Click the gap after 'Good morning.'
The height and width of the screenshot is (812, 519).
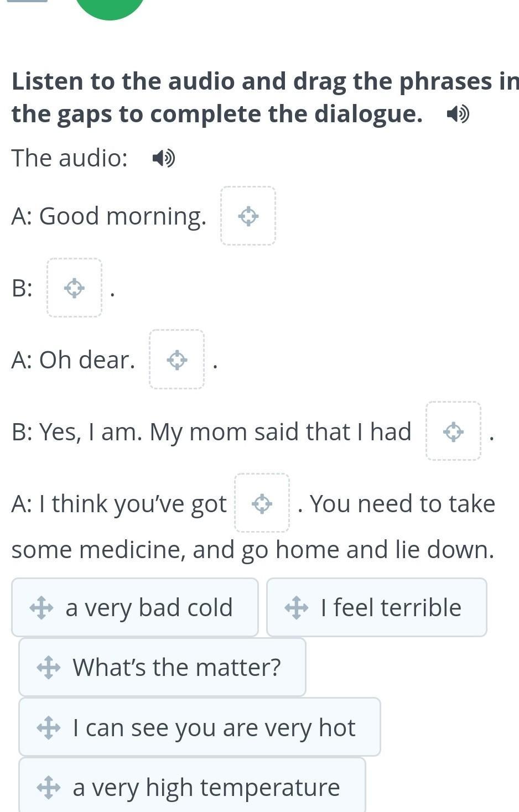pos(248,216)
